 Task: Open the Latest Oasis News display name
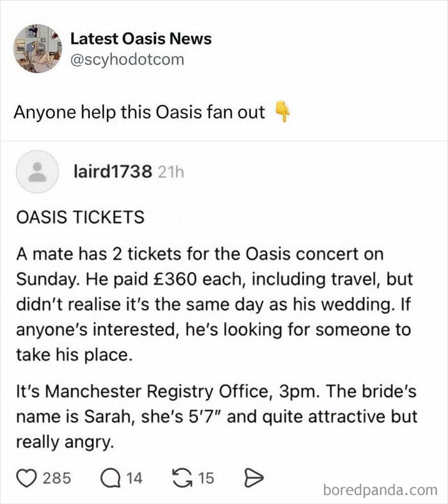pos(141,38)
